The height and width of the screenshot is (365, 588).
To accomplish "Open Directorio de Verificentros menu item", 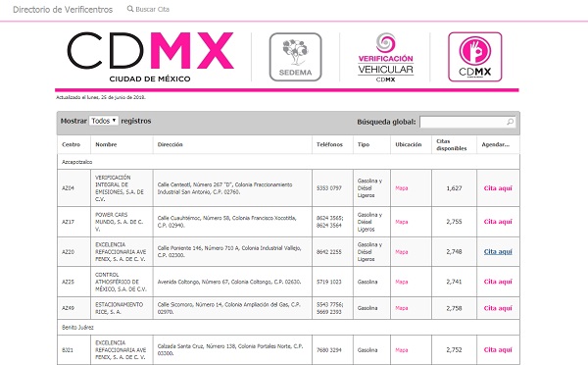I will point(63,10).
